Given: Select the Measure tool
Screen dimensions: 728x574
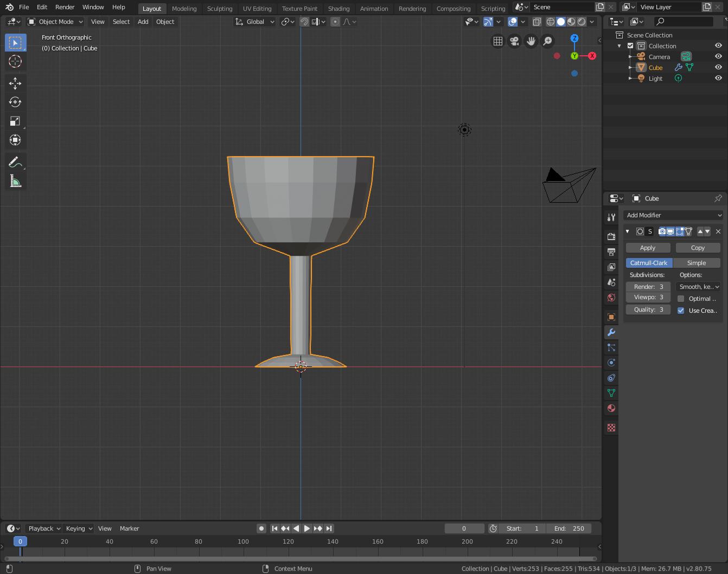Looking at the screenshot, I should click(x=15, y=182).
